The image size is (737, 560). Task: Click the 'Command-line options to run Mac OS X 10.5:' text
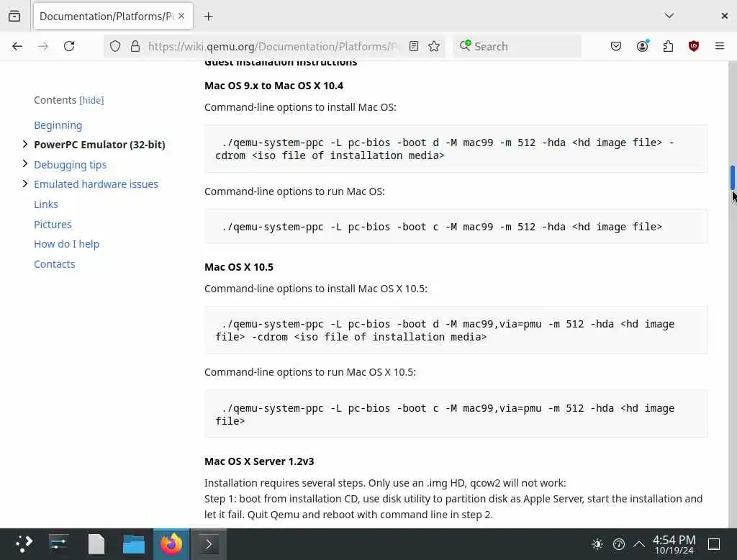click(309, 372)
